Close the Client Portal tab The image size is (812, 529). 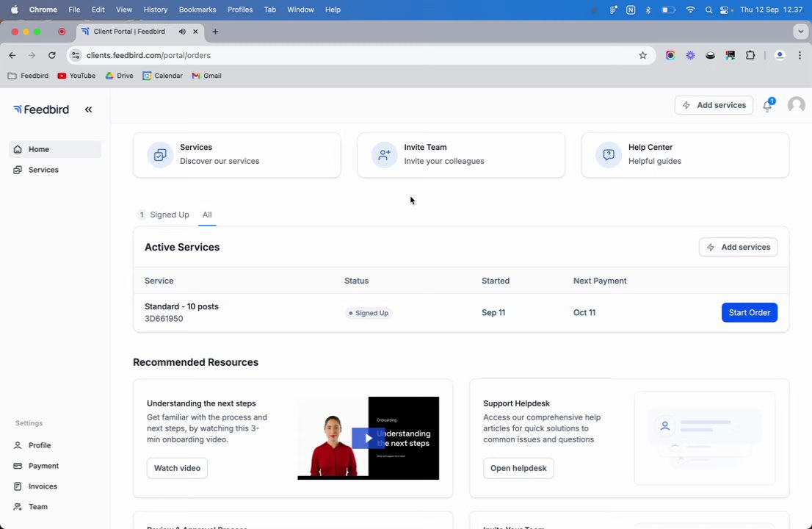[x=195, y=32]
